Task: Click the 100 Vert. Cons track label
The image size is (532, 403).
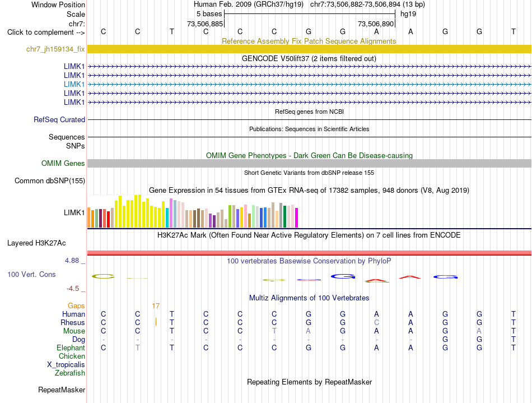Action: (31, 274)
